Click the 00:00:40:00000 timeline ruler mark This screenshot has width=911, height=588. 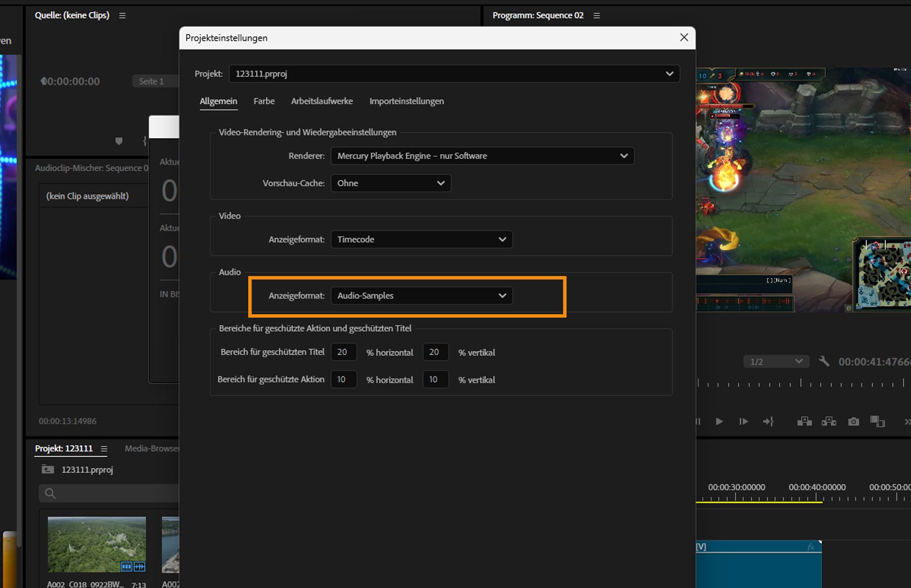point(817,487)
